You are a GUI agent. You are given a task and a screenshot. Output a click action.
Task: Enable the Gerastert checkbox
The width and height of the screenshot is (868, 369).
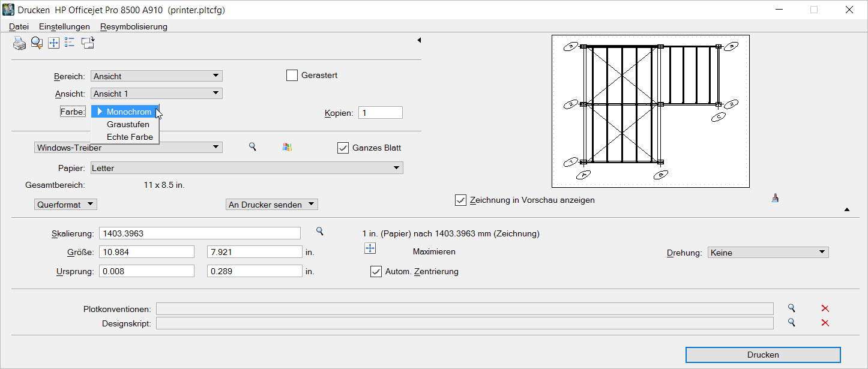(292, 76)
